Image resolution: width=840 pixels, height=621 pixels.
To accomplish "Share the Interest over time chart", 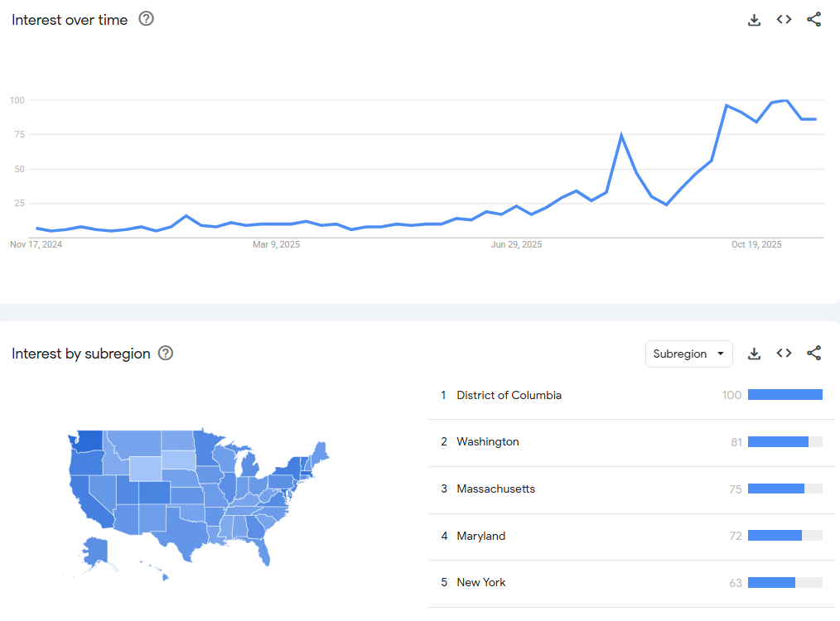I will point(814,20).
